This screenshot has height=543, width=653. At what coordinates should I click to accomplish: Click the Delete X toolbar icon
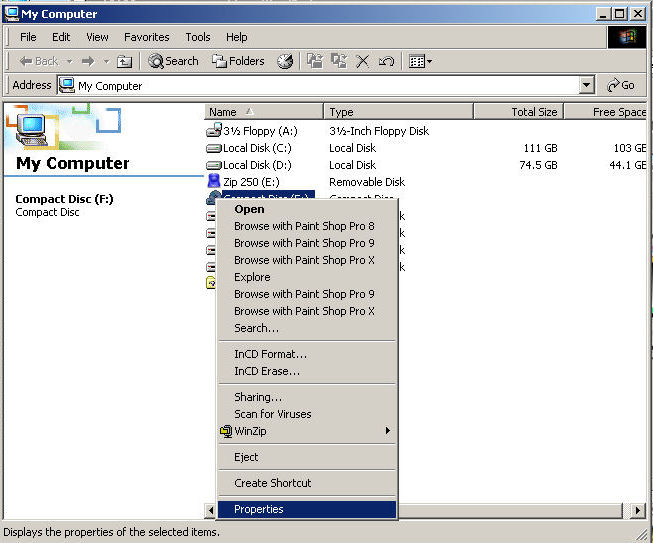click(362, 61)
